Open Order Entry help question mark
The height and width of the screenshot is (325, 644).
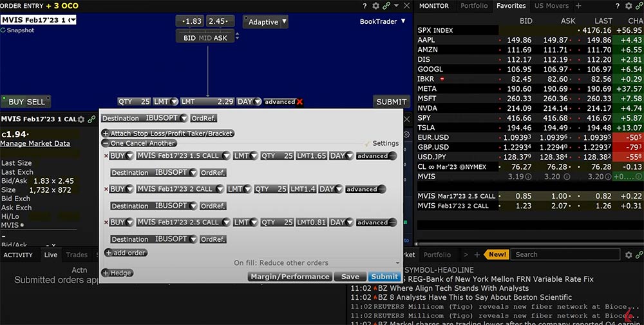click(x=365, y=6)
